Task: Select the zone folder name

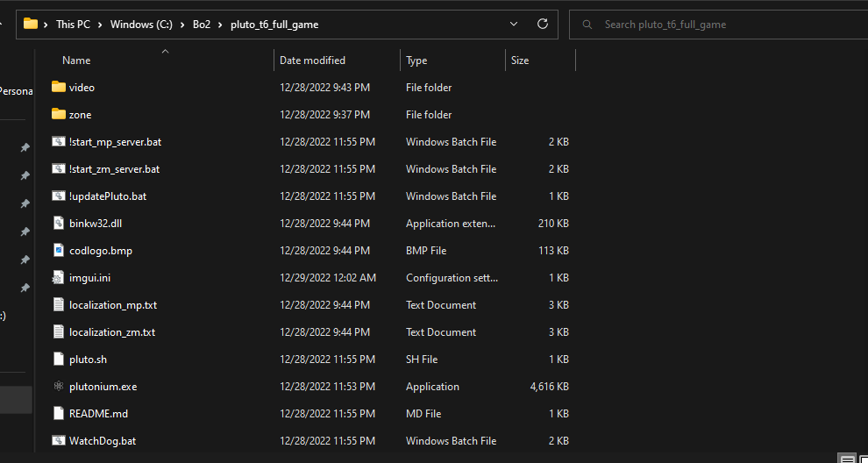Action: (81, 115)
